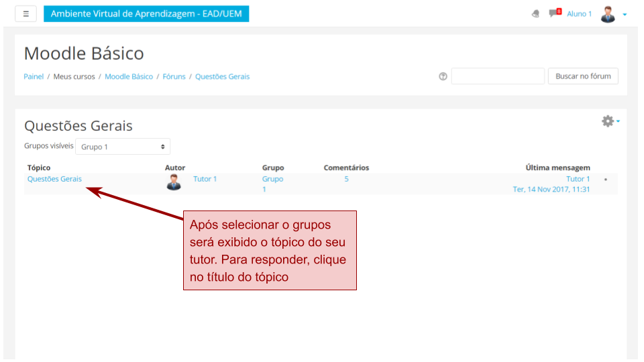Open the Grupos visíveis dropdown
The image size is (644, 362).
(x=123, y=146)
